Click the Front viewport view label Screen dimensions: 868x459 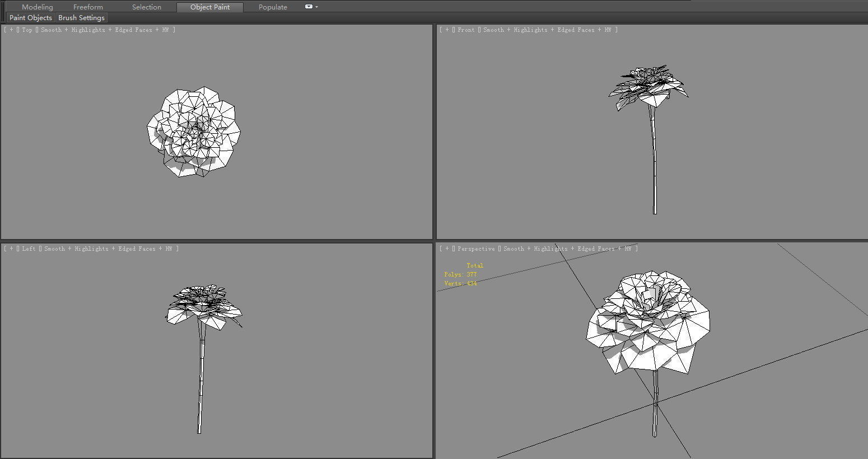pyautogui.click(x=466, y=30)
